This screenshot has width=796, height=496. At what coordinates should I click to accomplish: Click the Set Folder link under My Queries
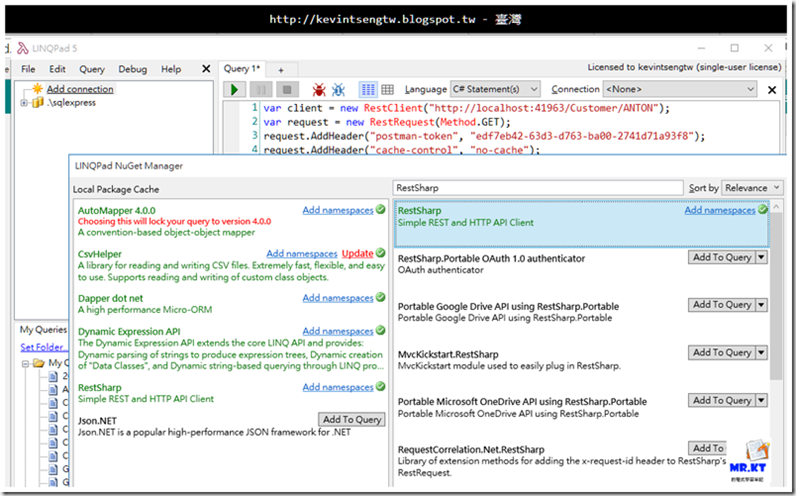[43, 347]
